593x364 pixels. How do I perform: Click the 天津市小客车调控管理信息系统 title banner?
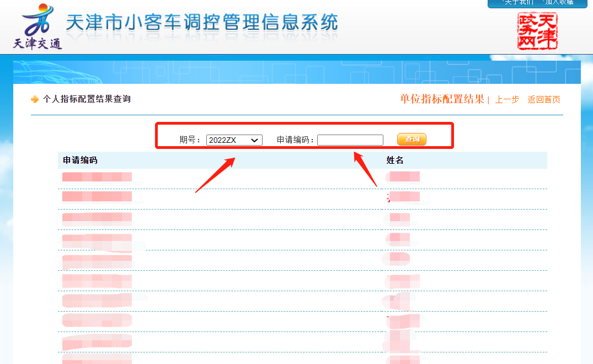point(201,23)
